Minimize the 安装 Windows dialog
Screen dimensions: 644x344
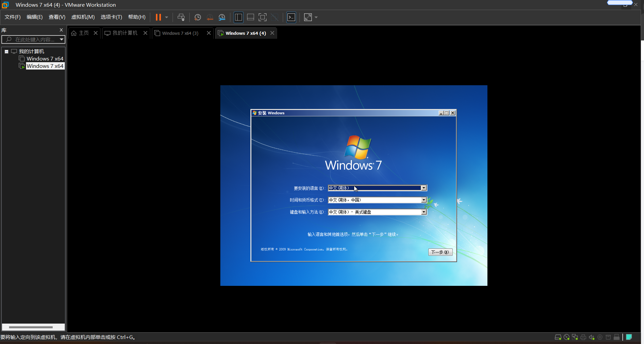click(441, 113)
